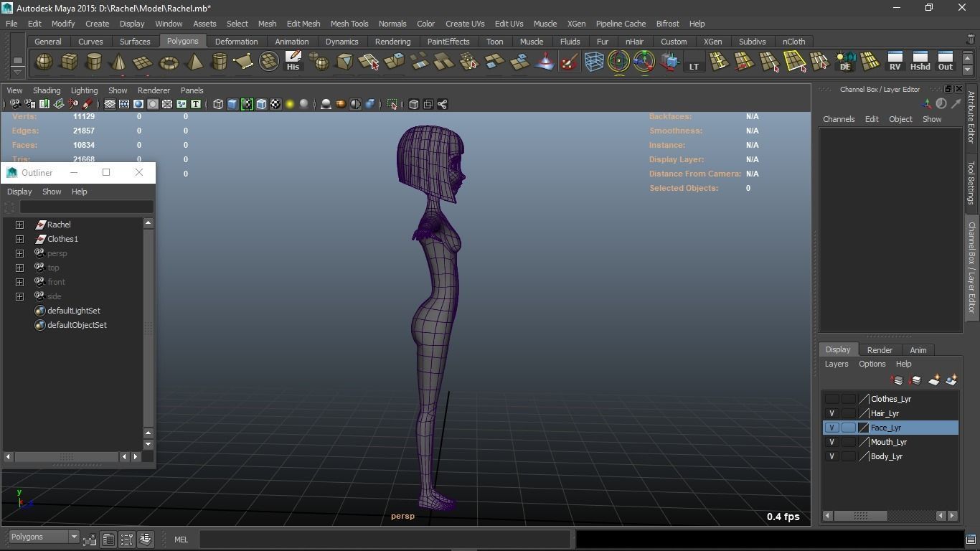This screenshot has width=980, height=551.
Task: Open the Outliner Display menu
Action: click(x=19, y=192)
